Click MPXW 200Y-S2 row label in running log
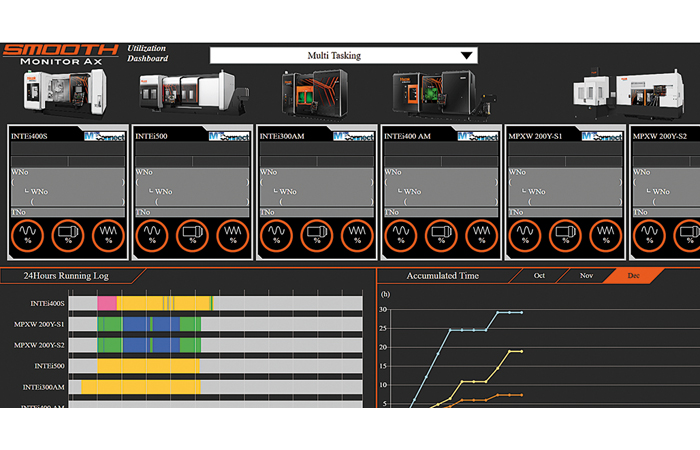The width and height of the screenshot is (700, 450). pos(39,345)
